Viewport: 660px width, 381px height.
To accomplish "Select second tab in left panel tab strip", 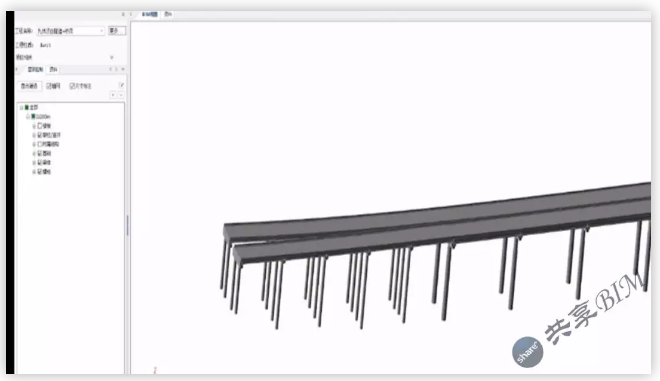I will 53,69.
